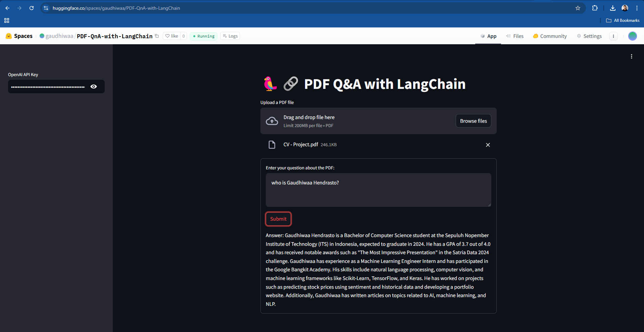The width and height of the screenshot is (644, 332).
Task: Reveal the OpenAI API key with eye icon
Action: 94,87
